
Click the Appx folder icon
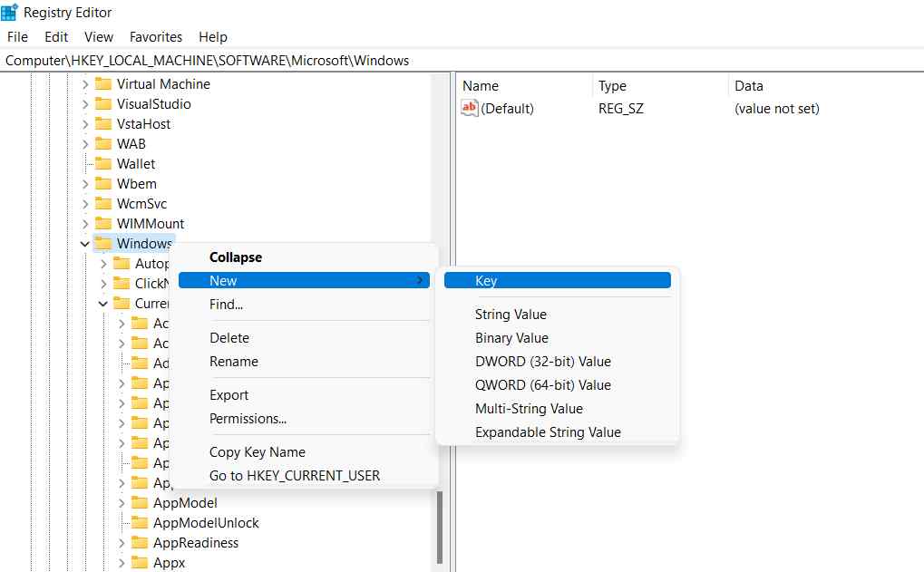click(140, 563)
